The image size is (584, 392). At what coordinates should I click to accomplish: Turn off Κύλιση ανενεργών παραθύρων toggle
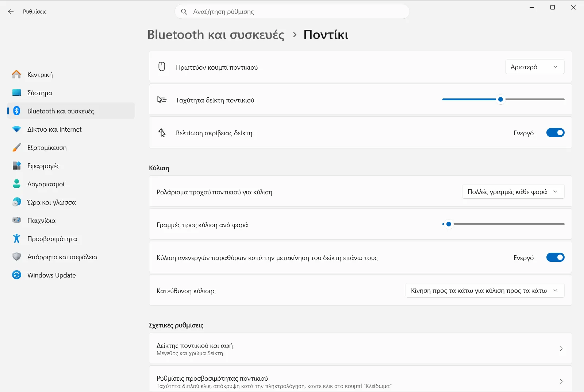[555, 257]
